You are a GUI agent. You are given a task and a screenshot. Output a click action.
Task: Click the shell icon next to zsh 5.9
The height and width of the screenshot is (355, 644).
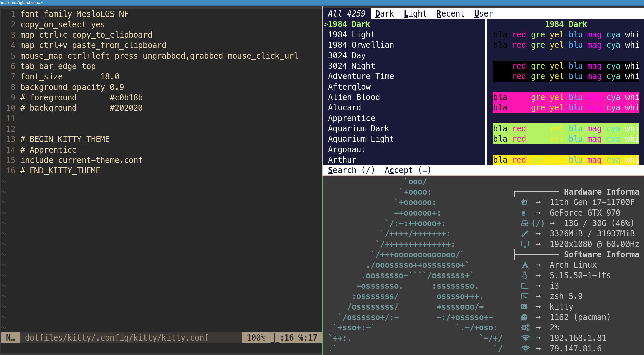point(524,296)
